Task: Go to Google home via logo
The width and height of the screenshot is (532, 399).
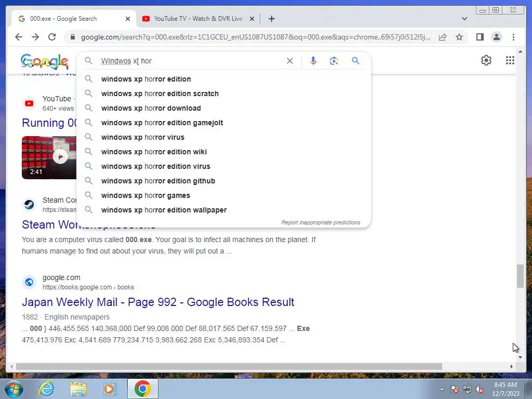Action: click(45, 61)
